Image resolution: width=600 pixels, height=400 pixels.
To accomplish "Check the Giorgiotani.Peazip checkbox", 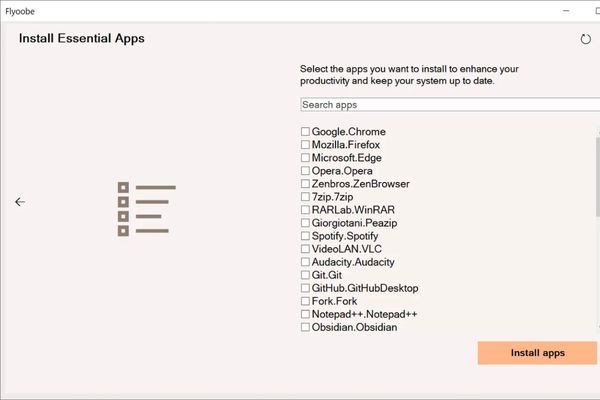I will click(306, 223).
